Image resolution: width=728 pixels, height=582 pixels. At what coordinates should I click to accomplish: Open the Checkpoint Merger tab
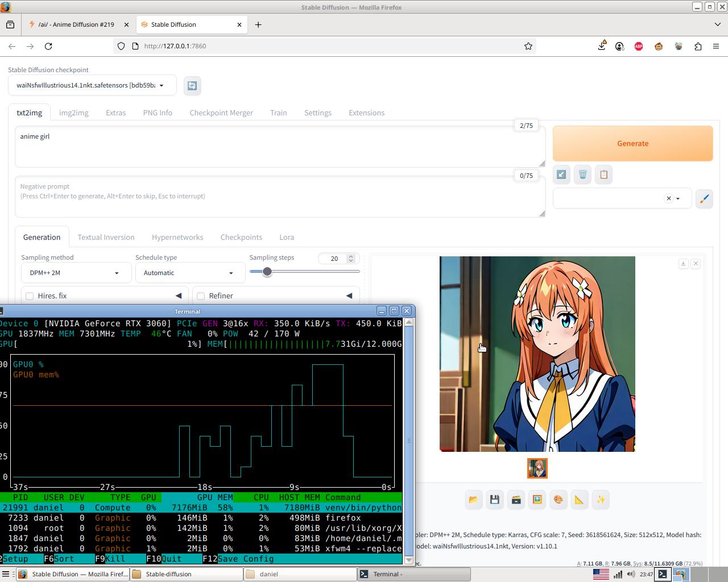221,113
